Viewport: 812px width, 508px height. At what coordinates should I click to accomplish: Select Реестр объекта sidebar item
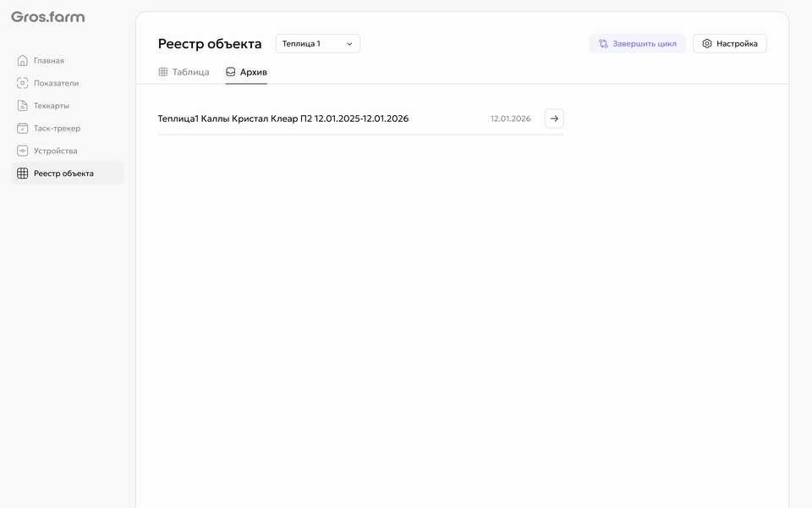tap(68, 173)
